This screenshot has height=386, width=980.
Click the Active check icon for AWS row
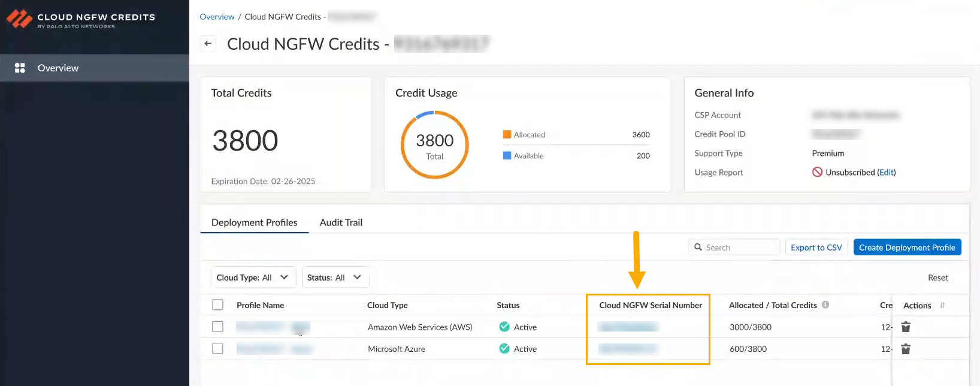click(504, 327)
